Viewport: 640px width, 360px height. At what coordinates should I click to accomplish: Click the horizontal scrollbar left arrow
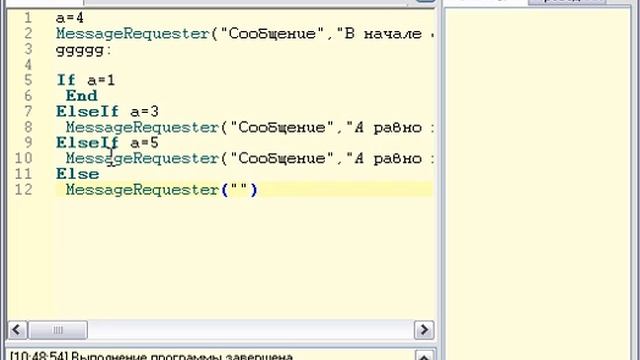click(x=18, y=330)
